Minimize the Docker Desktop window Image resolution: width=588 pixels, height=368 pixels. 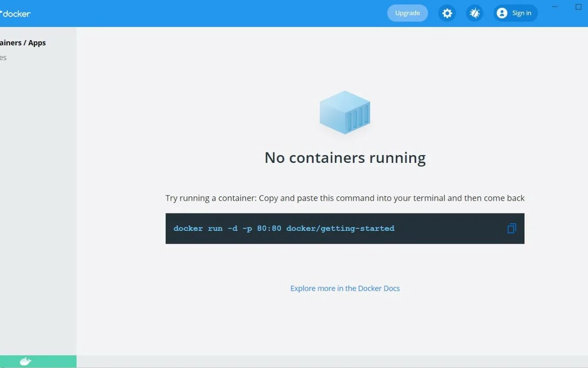(x=555, y=7)
